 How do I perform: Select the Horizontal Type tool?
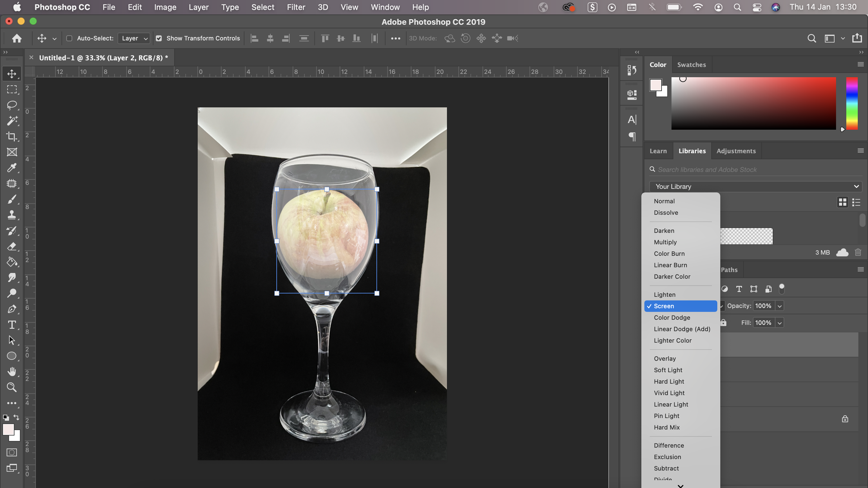pyautogui.click(x=12, y=325)
